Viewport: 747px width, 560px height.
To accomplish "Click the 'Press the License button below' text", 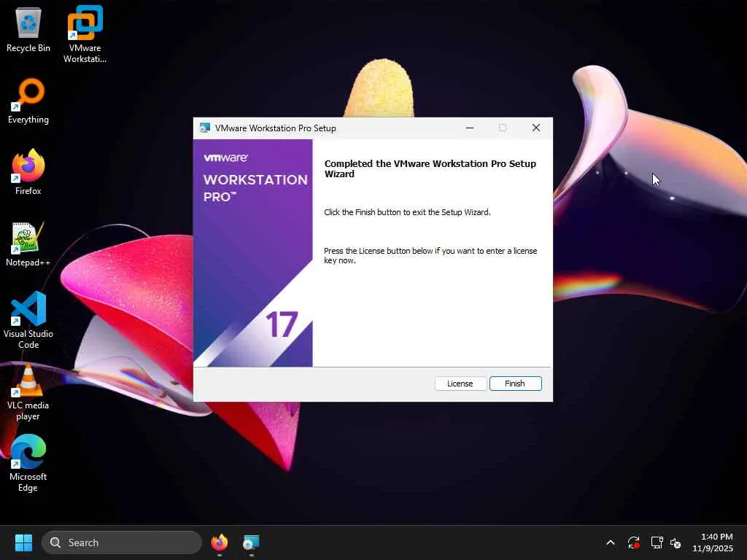I will point(430,256).
